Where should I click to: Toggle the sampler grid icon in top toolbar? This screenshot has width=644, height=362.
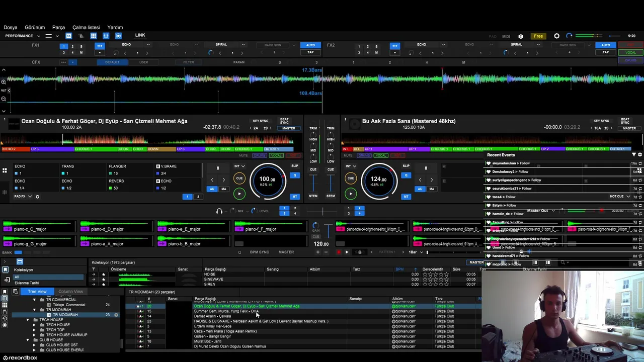pos(94,36)
